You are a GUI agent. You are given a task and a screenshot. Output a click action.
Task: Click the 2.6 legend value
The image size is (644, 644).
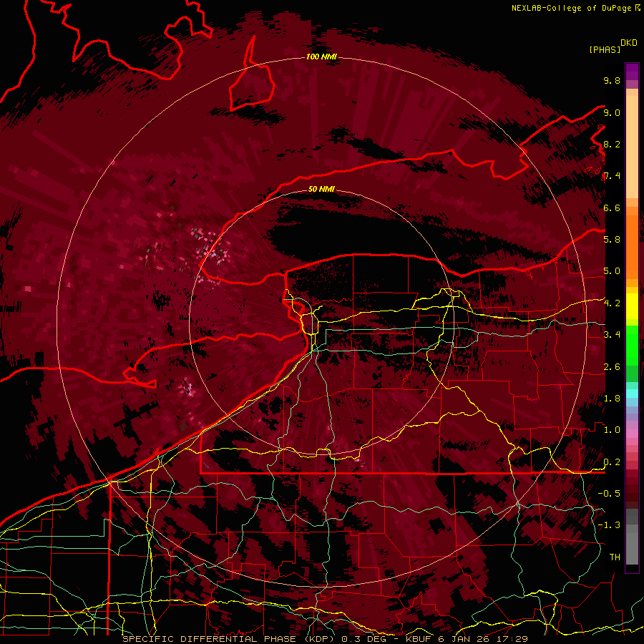tap(612, 366)
